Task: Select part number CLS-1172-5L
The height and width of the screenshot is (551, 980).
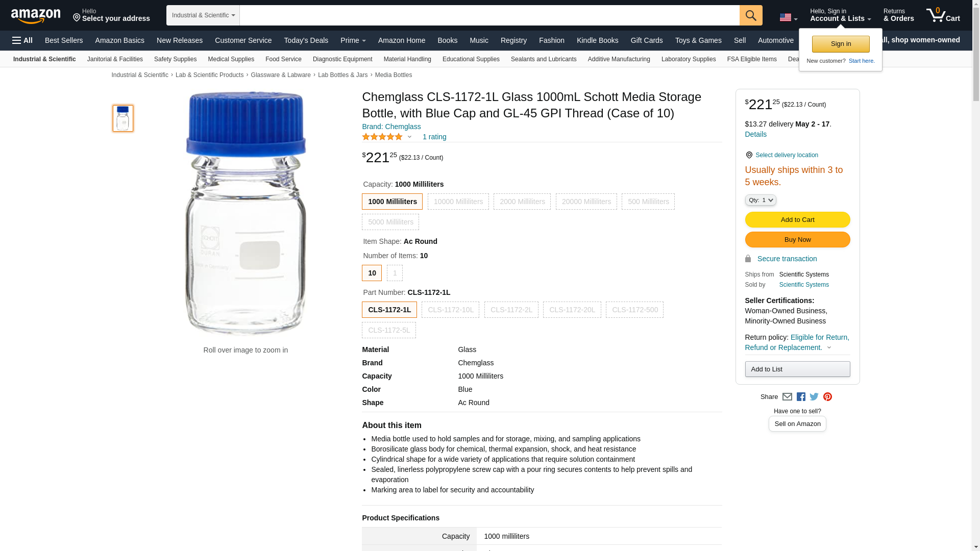Action: point(388,330)
